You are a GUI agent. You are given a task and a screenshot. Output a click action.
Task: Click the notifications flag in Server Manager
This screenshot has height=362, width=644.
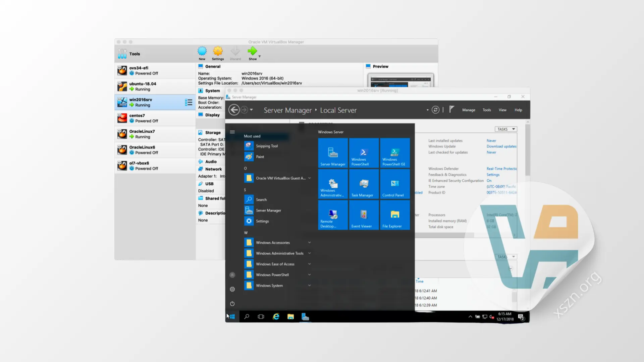(x=451, y=110)
